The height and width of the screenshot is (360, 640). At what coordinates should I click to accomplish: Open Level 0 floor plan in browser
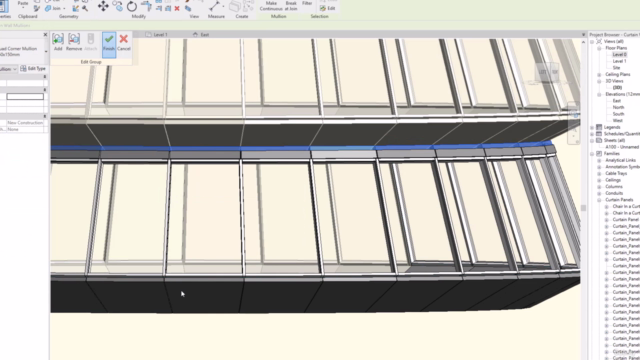click(x=619, y=55)
